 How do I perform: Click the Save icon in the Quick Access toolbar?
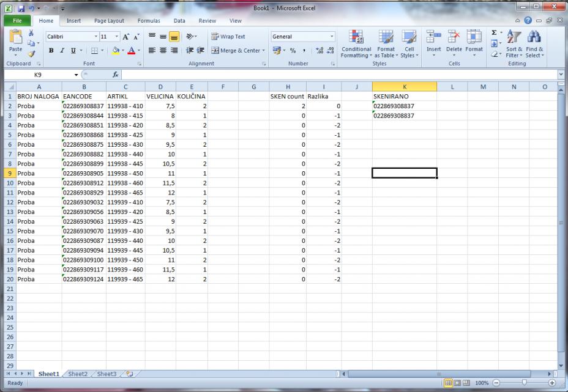click(x=21, y=9)
